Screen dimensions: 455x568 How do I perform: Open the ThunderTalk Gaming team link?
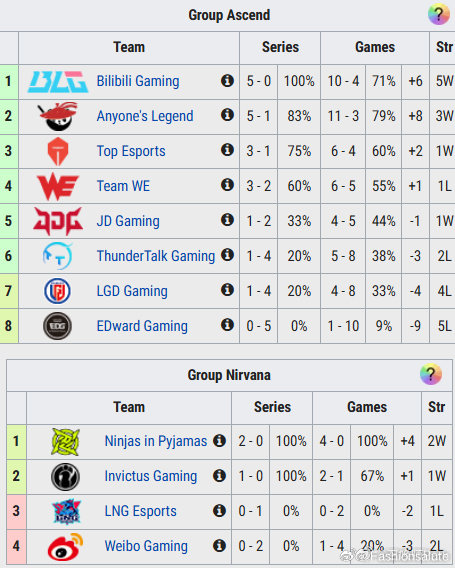pos(156,256)
